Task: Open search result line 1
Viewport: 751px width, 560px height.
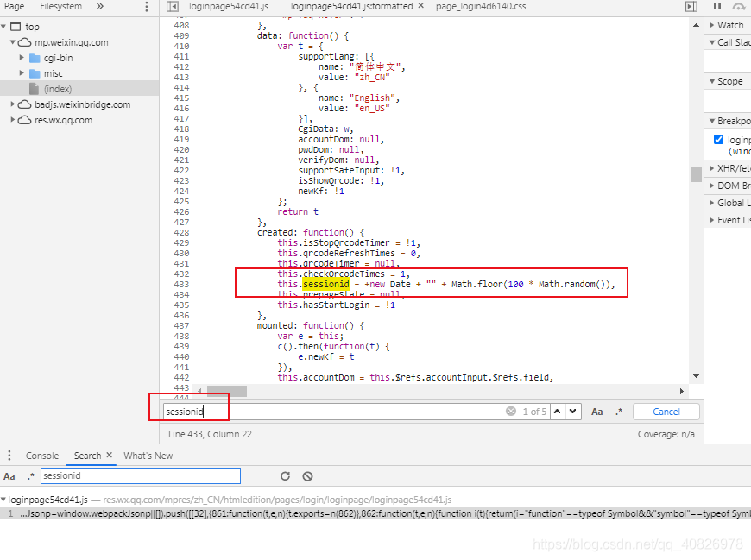Action: (x=375, y=513)
